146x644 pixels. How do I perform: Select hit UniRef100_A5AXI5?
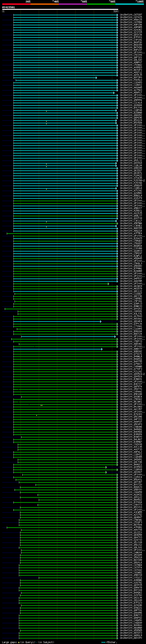click(131, 20)
